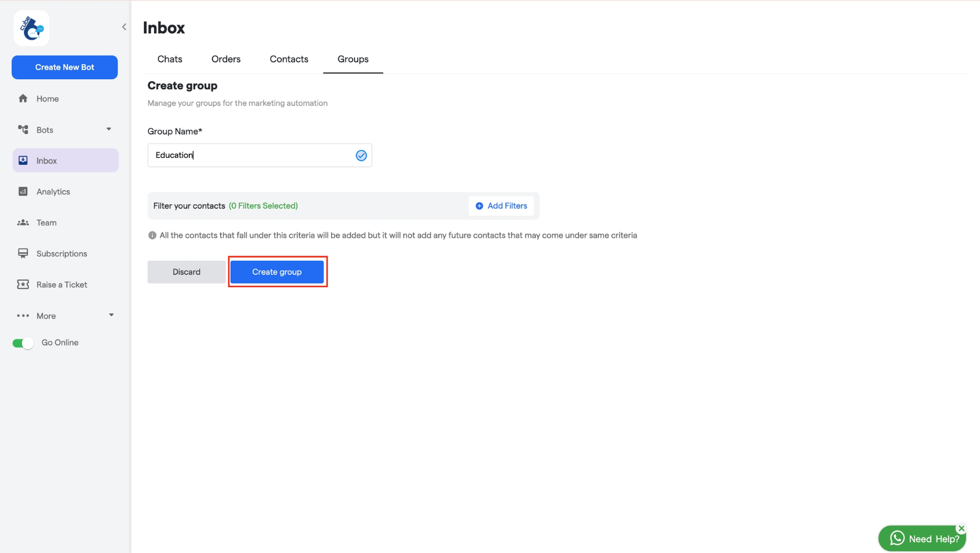Switch to the Orders tab
This screenshot has width=980, height=553.
pos(226,59)
